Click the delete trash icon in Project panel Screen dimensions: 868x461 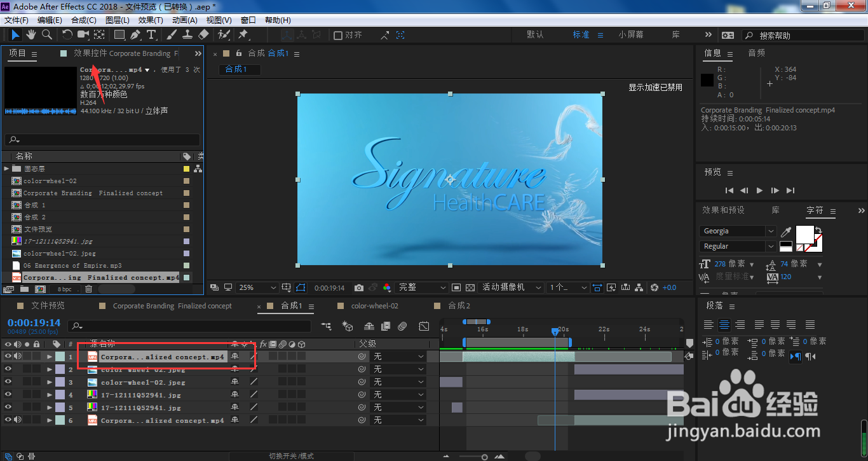coord(88,289)
